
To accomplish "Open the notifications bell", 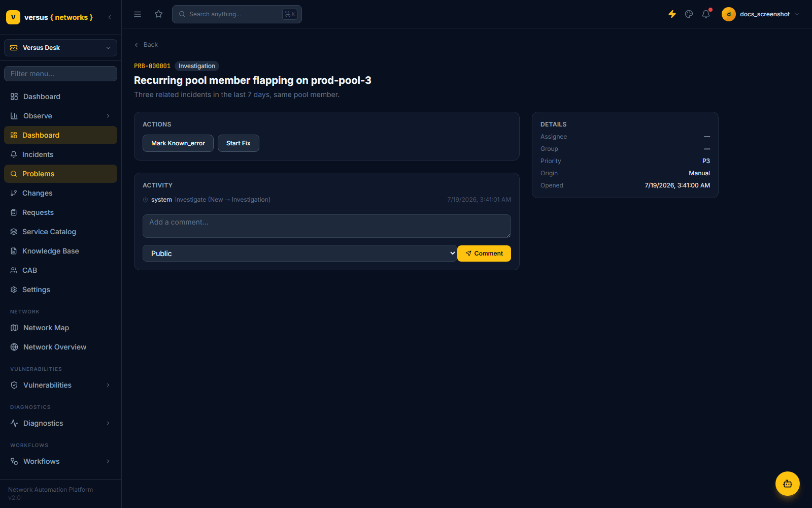I will pos(706,14).
